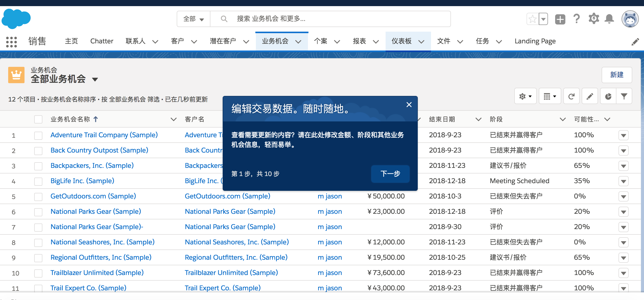
Task: Select checkbox for Regional Outfitters row
Action: (38, 258)
